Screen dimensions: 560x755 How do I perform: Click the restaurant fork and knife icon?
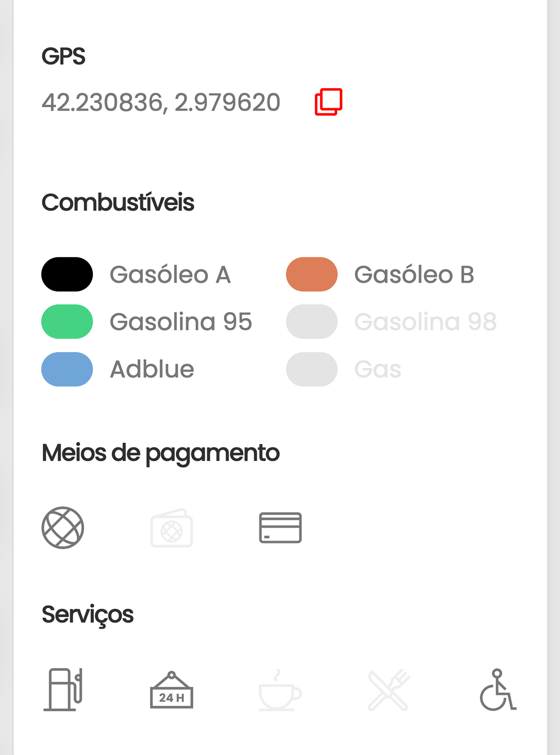[388, 690]
